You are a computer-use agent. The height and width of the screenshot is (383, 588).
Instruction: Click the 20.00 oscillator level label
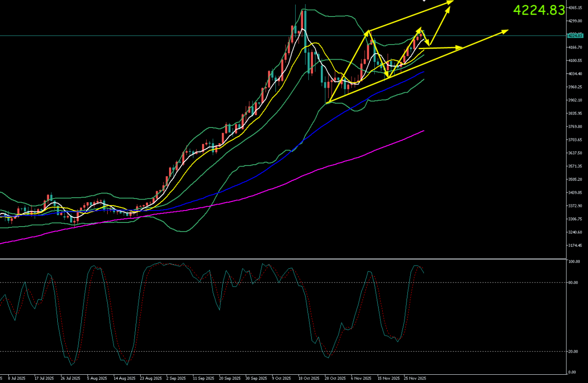[574, 352]
